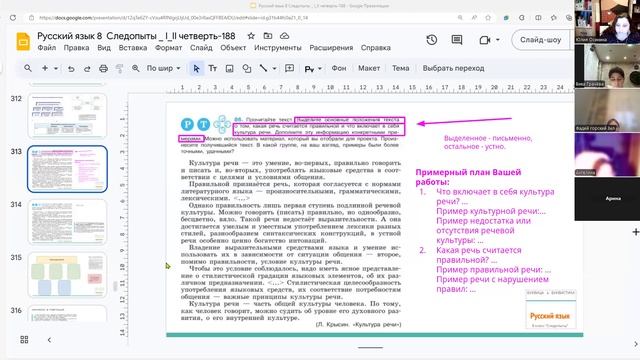
Task: Choose the select arrow cursor tool
Action: pyautogui.click(x=196, y=69)
